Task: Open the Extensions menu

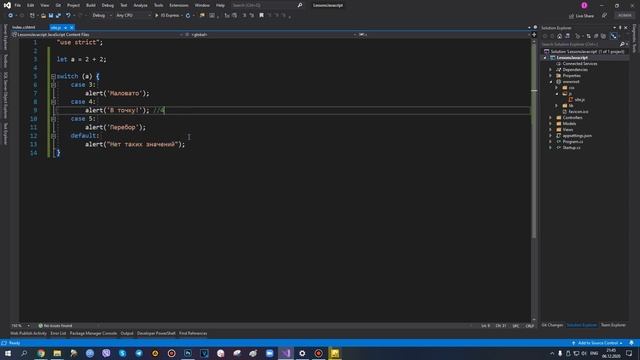Action: coord(179,5)
